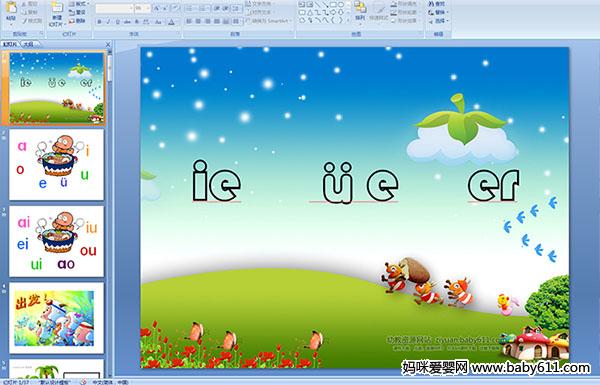Close the slide thumbnail pane

coord(108,44)
